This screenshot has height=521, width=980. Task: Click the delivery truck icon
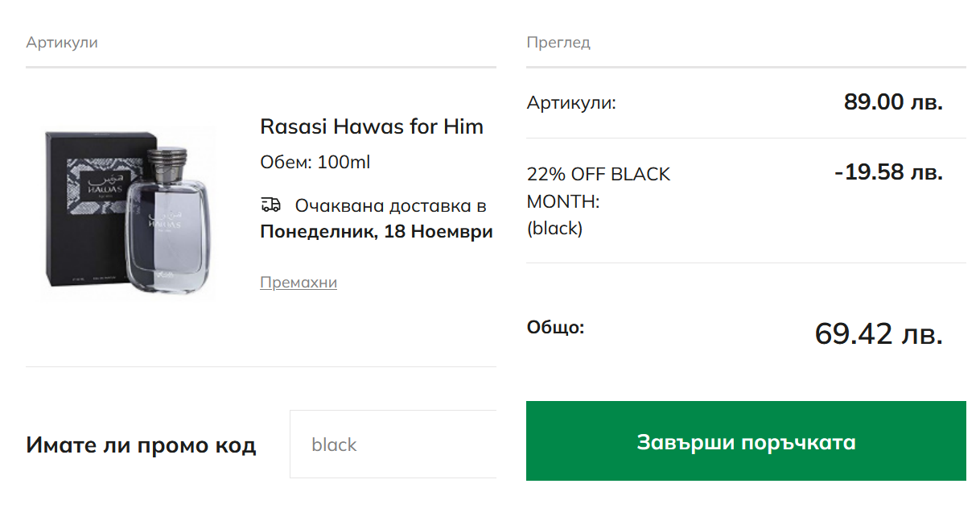(271, 205)
